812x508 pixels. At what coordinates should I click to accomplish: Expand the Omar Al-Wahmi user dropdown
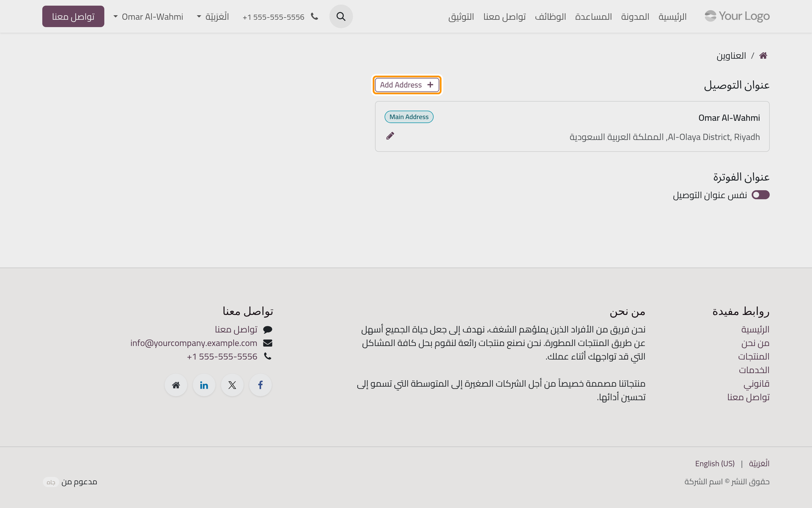click(x=148, y=17)
